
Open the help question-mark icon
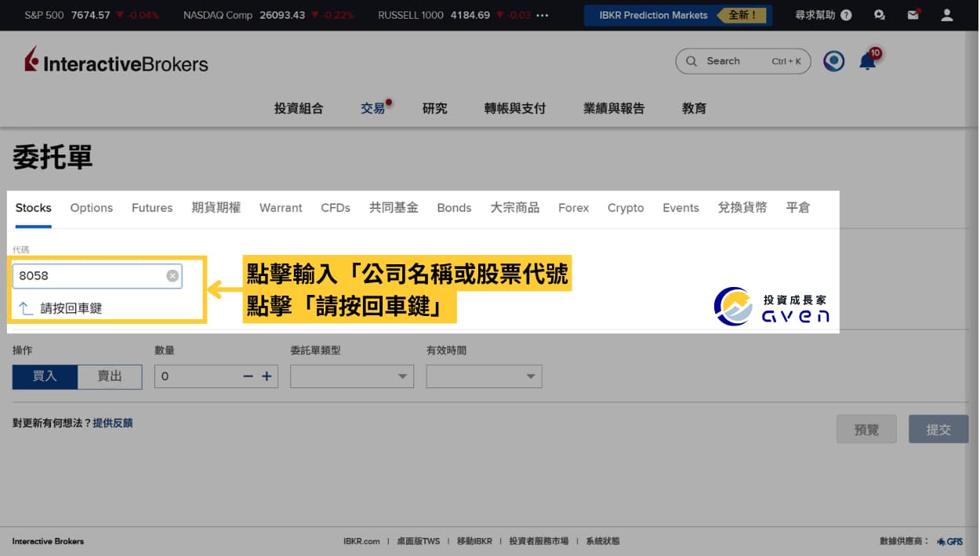(846, 15)
